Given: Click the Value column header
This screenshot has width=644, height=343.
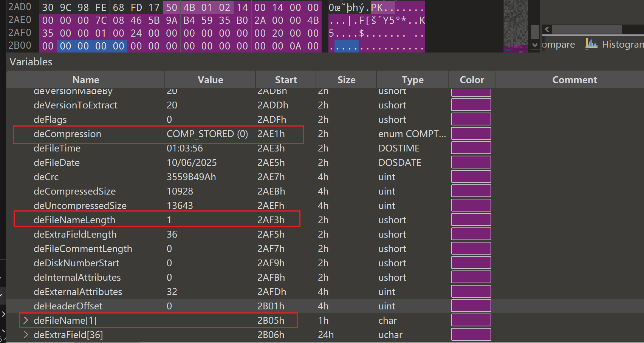Looking at the screenshot, I should tap(210, 80).
